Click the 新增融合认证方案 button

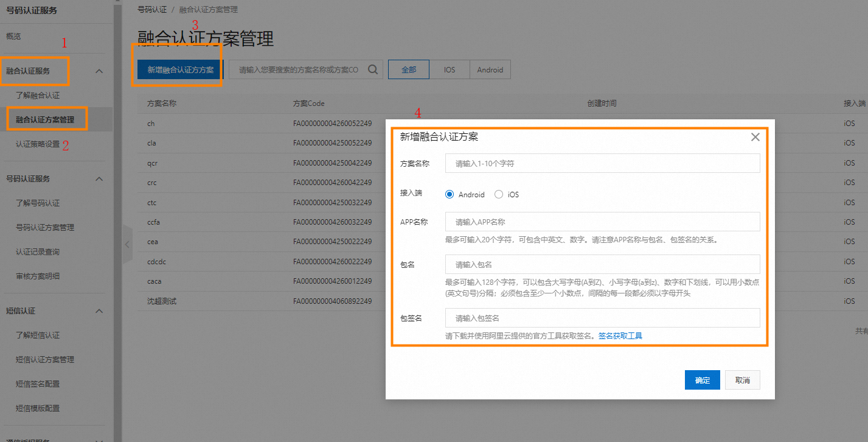[181, 70]
